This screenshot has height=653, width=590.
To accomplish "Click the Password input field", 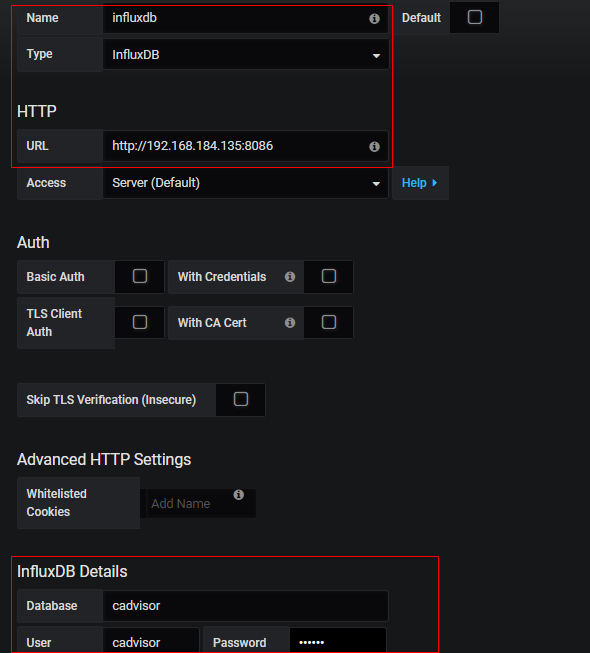I will (x=338, y=642).
